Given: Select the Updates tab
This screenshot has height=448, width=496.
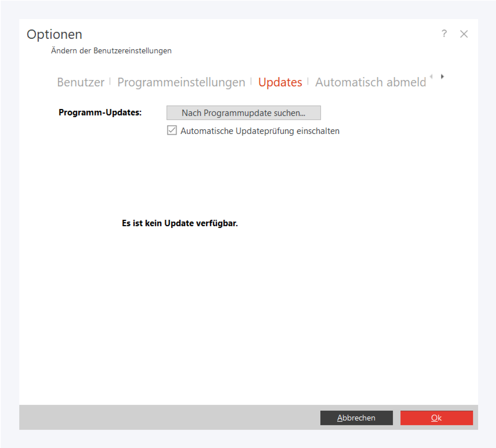Looking at the screenshot, I should click(280, 82).
